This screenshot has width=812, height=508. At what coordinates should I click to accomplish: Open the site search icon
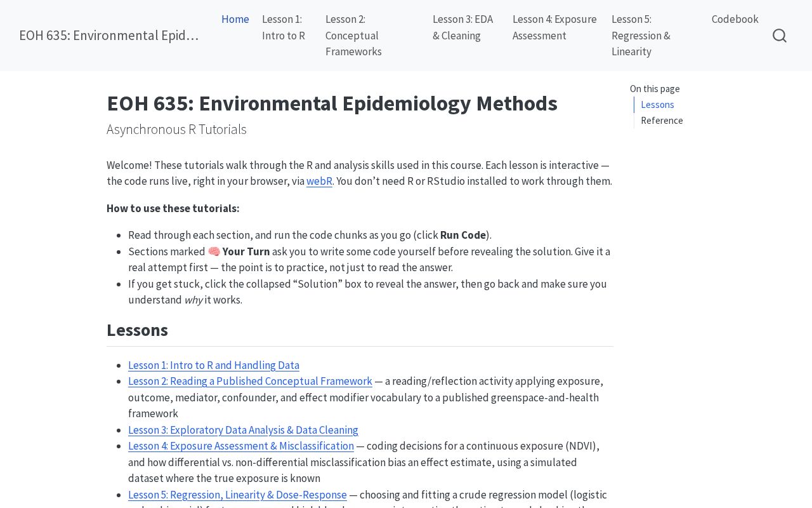(x=780, y=36)
